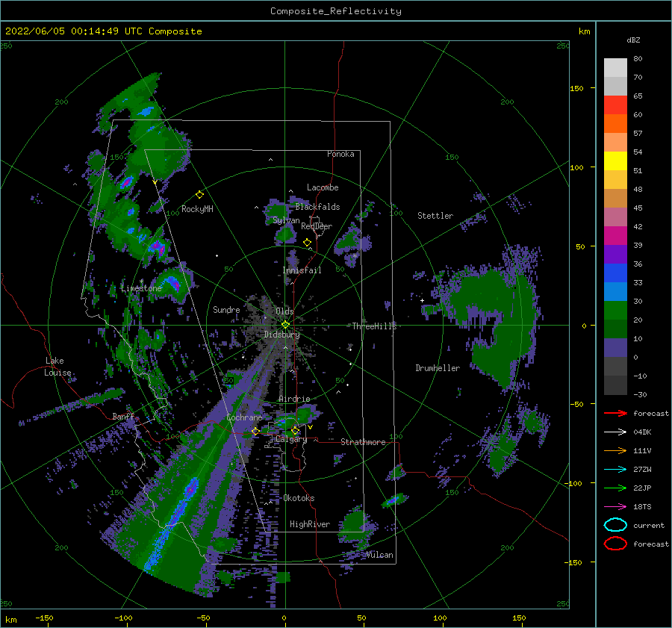Click the Blackfalds label
The image size is (672, 628).
(317, 207)
